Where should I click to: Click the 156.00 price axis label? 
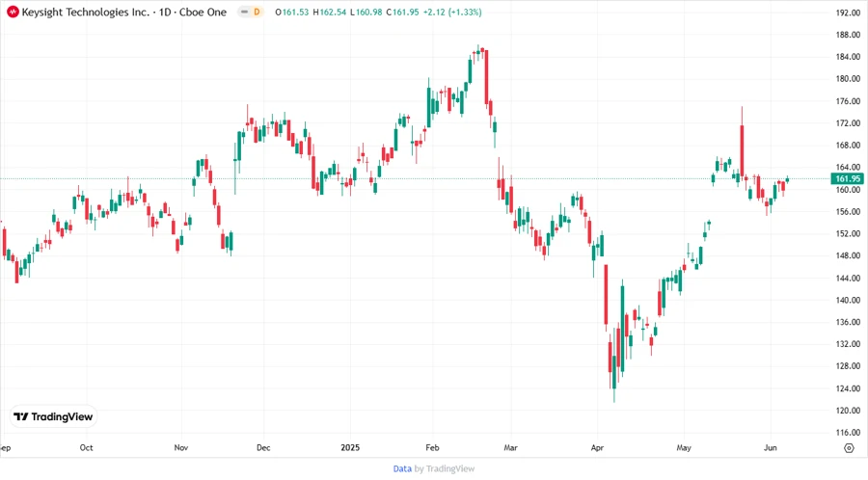point(848,212)
